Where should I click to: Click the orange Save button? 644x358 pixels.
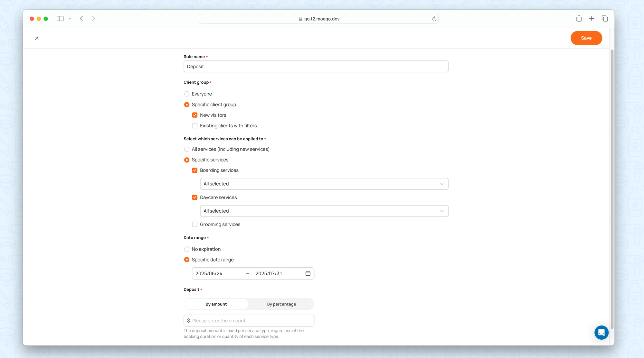point(586,38)
